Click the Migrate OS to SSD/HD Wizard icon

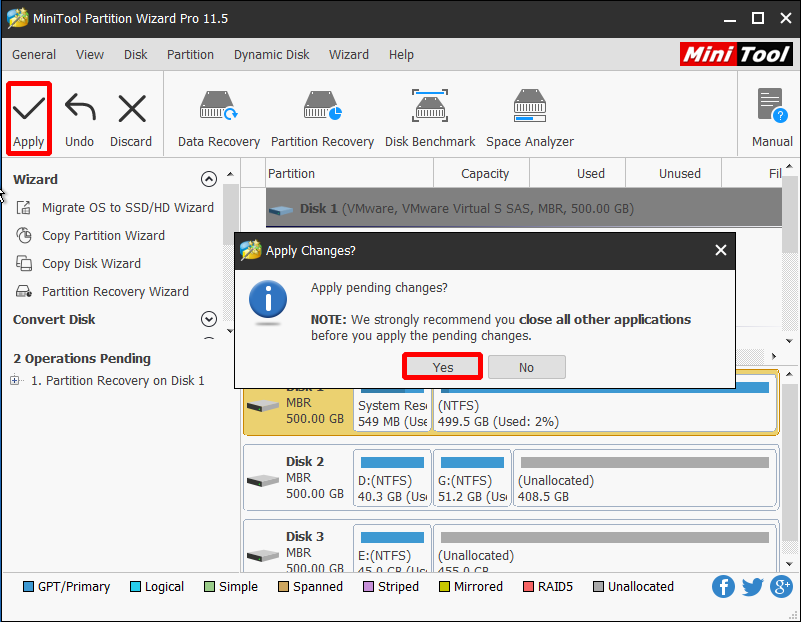point(23,208)
